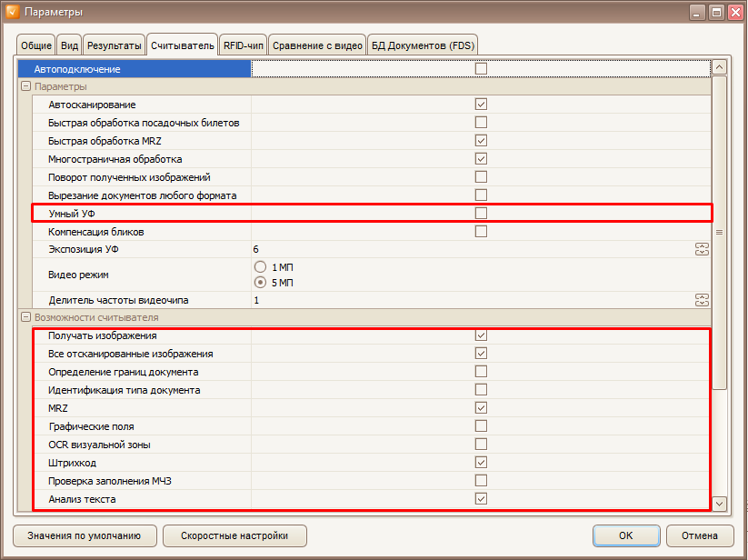Minimize the Параметры window

tap(697, 13)
